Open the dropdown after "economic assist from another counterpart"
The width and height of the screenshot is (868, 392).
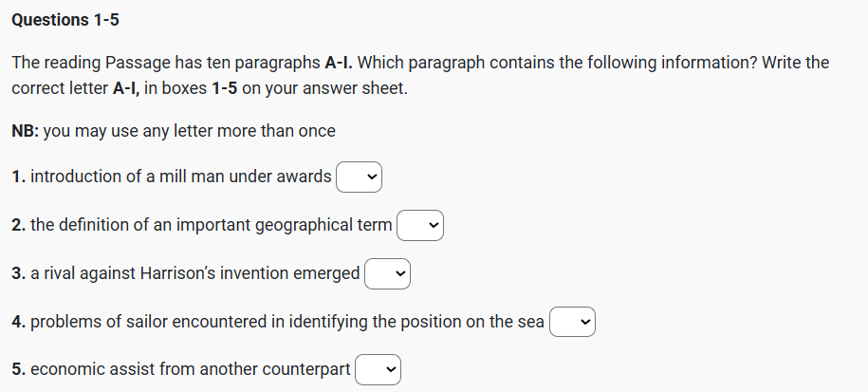coord(378,370)
